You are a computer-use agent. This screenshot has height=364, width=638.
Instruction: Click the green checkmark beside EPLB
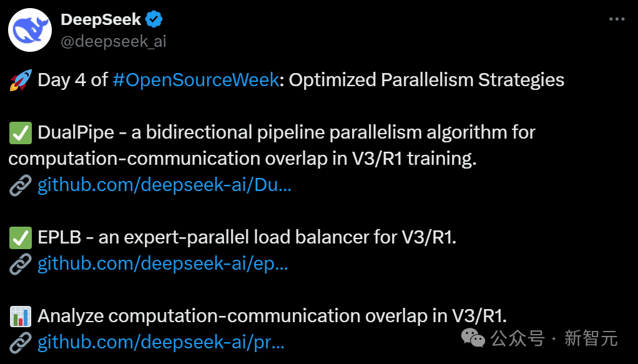click(21, 238)
